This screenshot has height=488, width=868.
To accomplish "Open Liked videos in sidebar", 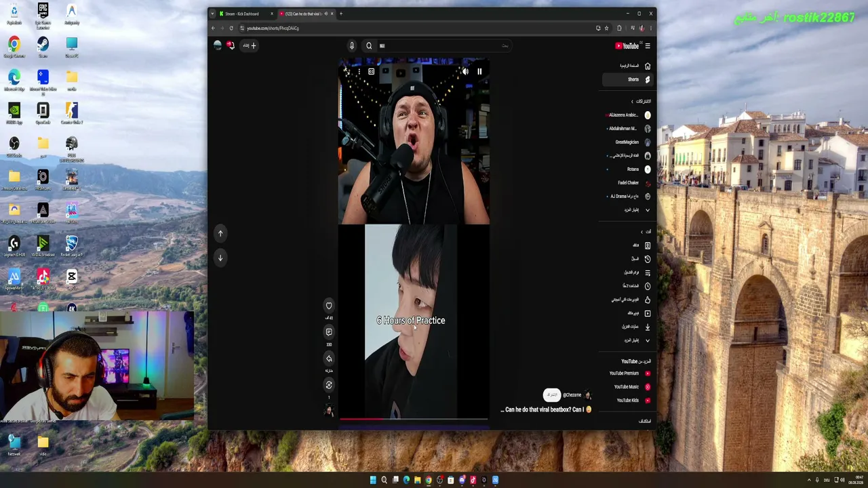I will tap(628, 300).
